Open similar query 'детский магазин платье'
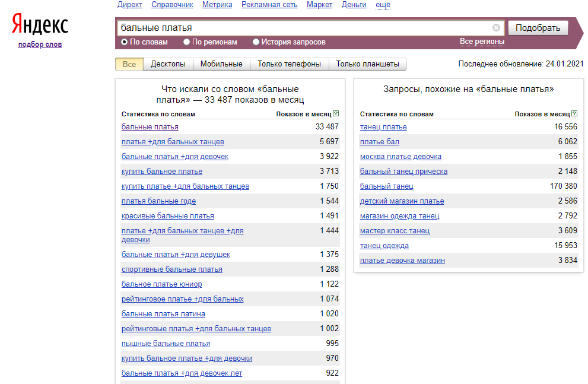This screenshot has height=384, width=588. [x=402, y=201]
